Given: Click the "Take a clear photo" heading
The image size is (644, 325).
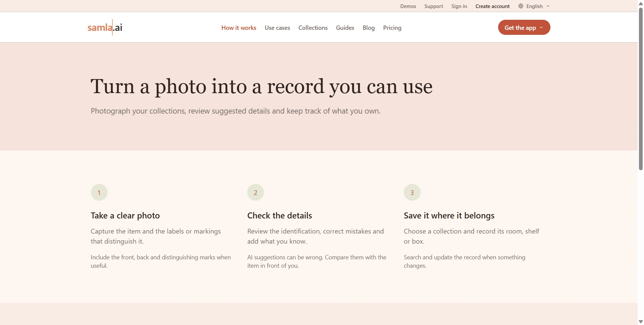Looking at the screenshot, I should click(x=125, y=215).
